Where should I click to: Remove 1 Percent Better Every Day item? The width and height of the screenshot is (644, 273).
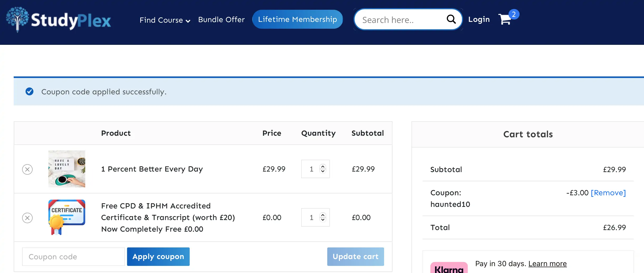(27, 169)
